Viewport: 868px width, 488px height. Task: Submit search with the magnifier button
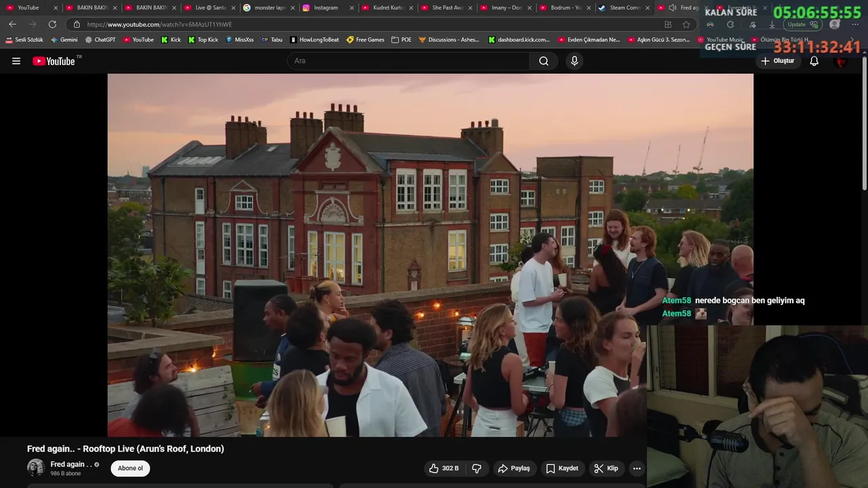pos(544,61)
